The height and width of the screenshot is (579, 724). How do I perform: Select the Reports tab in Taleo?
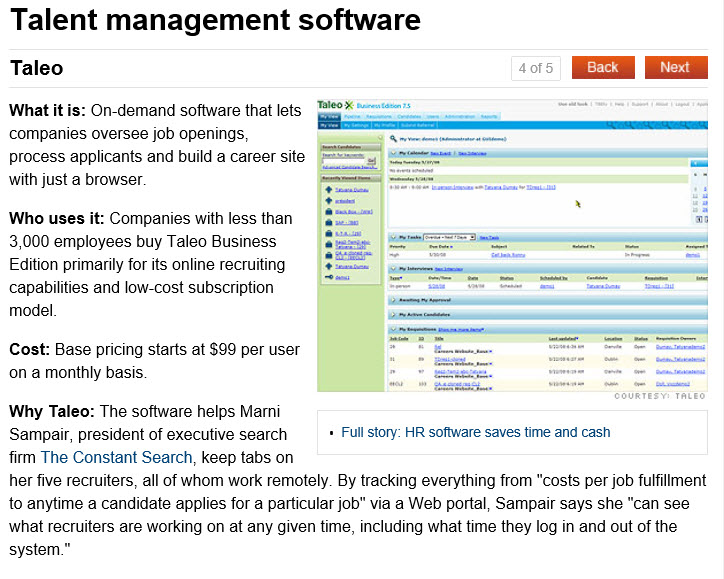click(x=487, y=116)
